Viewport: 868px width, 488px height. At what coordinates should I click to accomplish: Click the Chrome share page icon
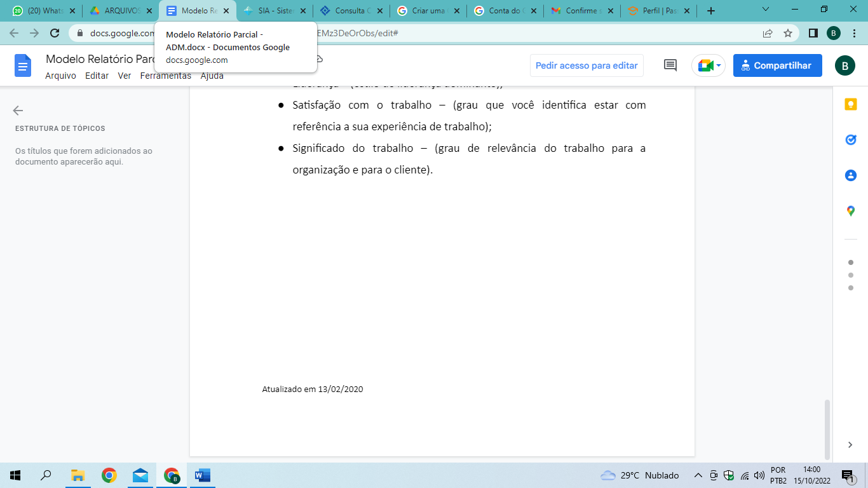pos(768,33)
